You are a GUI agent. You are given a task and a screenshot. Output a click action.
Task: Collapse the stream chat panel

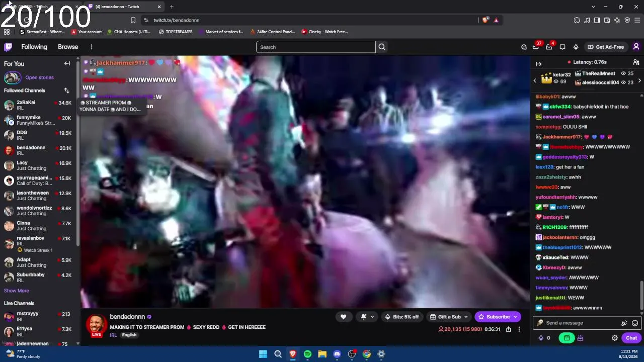[538, 64]
